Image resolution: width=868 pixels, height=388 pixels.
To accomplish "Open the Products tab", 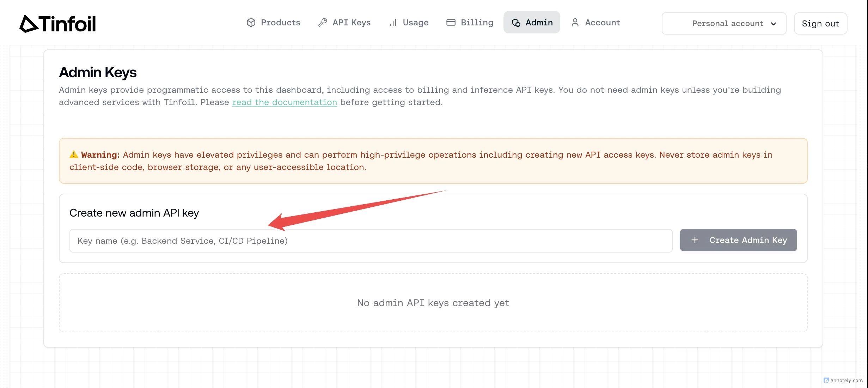I will (x=274, y=23).
